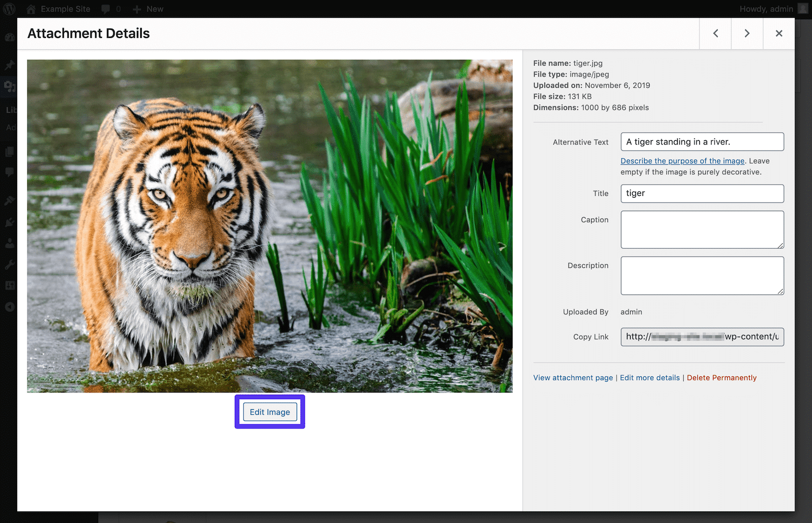This screenshot has height=523, width=812.
Task: Open Pages via the pages icon
Action: 9,152
